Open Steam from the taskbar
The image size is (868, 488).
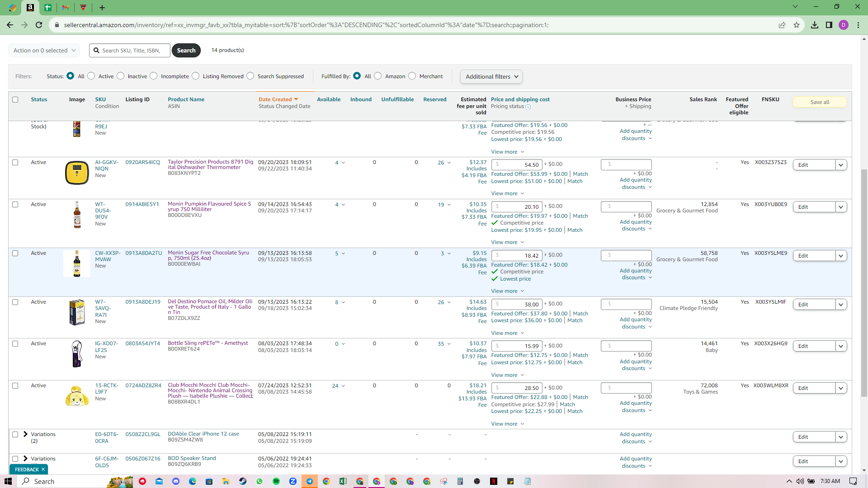tap(243, 481)
